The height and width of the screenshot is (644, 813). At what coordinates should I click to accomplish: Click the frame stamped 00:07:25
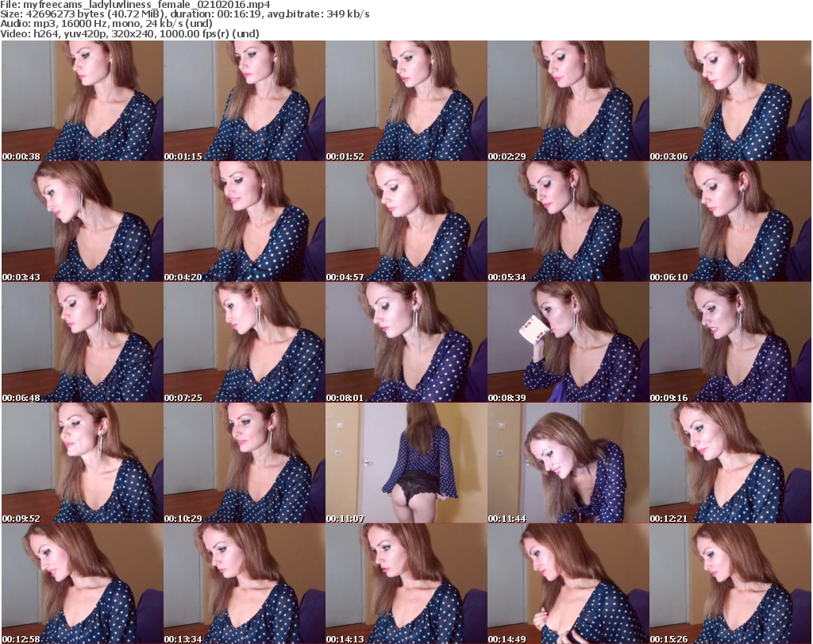click(245, 342)
